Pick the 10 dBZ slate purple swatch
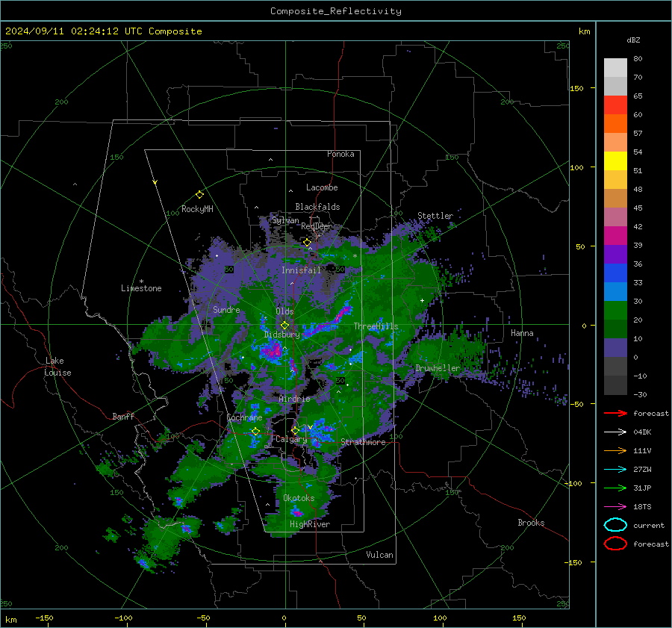672x628 pixels. coord(615,348)
